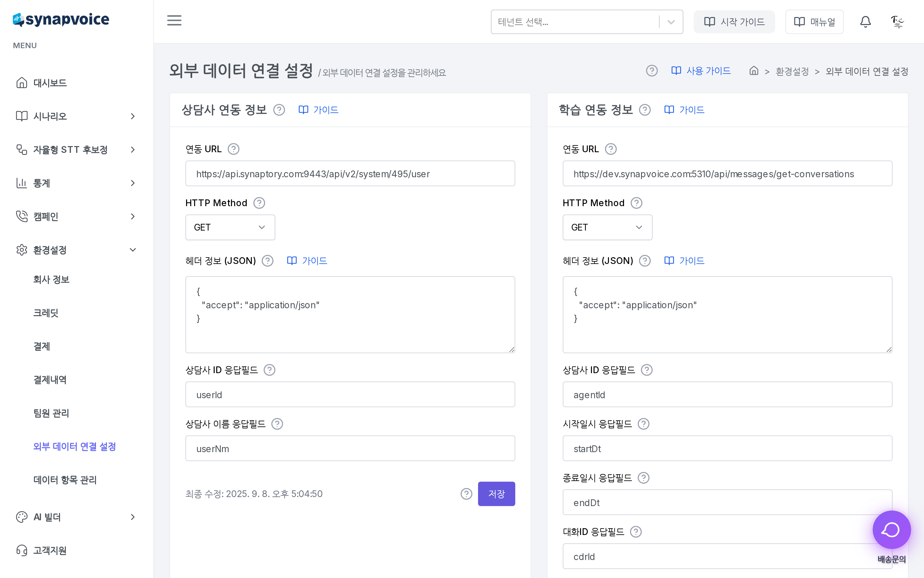Image resolution: width=924 pixels, height=578 pixels.
Task: Click the 저장 button
Action: point(496,494)
